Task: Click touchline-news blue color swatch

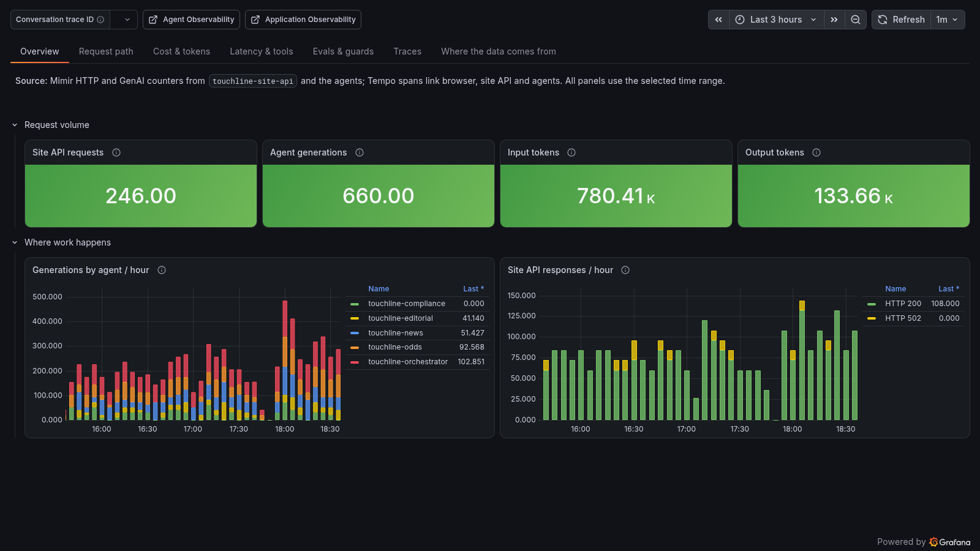Action: pos(355,333)
